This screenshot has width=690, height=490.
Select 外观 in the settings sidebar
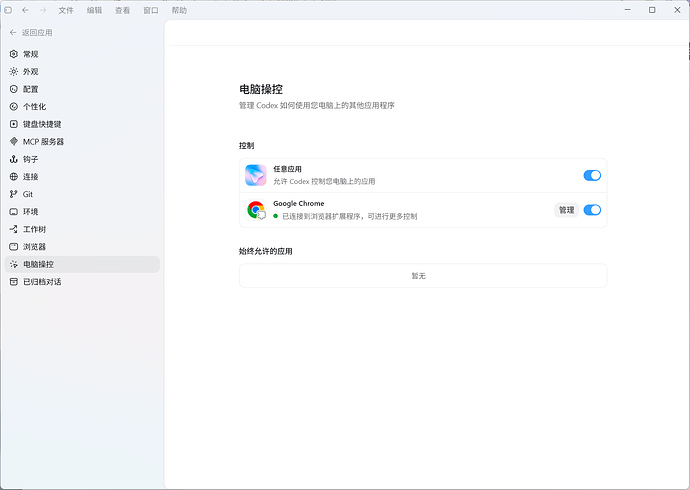[x=82, y=72]
